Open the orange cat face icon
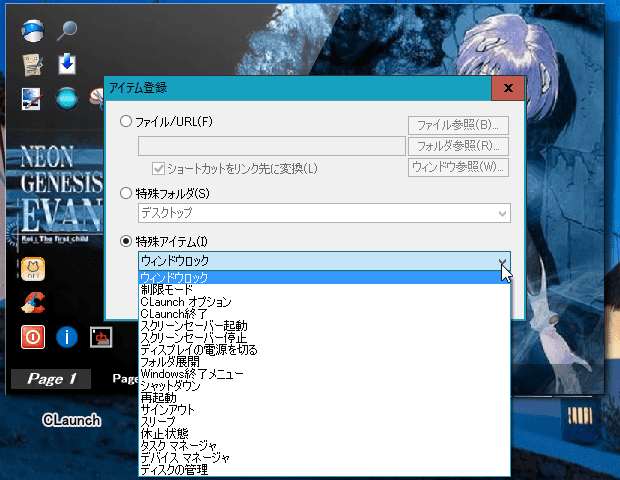The width and height of the screenshot is (620, 480). [x=33, y=269]
